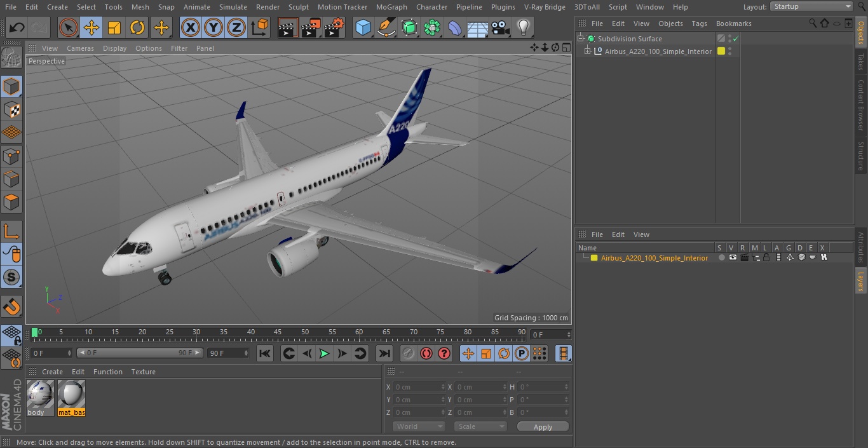Go to start of animation
This screenshot has height=448, width=868.
tap(265, 353)
